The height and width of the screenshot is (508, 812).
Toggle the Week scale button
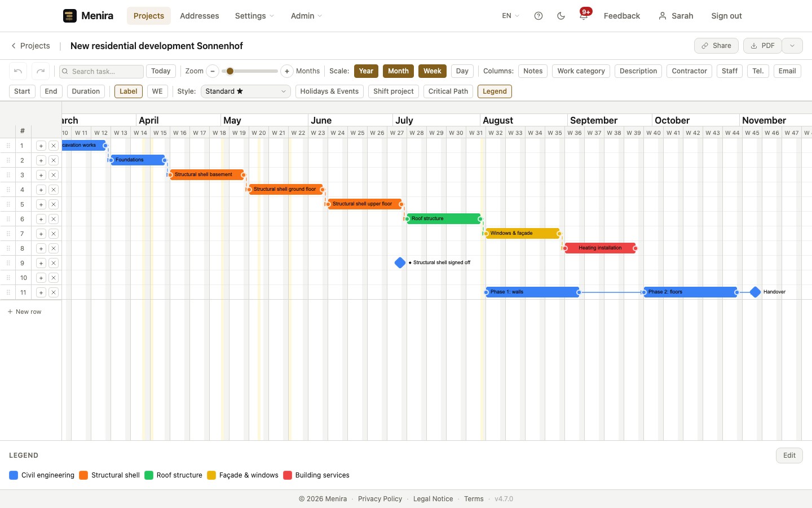(433, 71)
